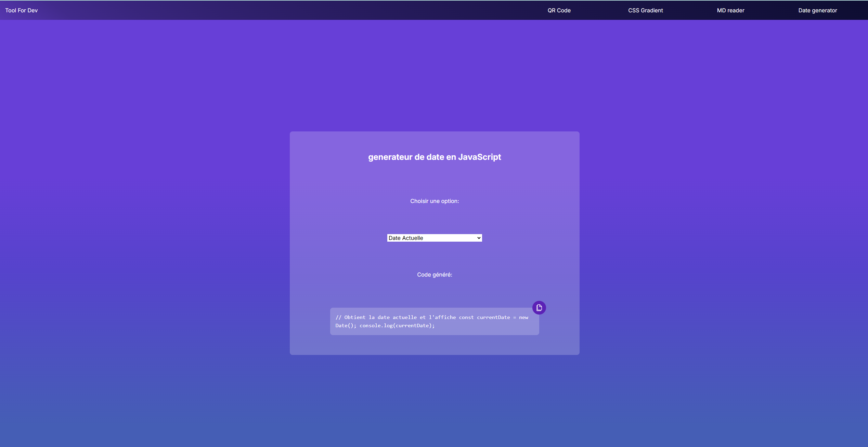Click the word 'JavaScript' in the title

479,157
